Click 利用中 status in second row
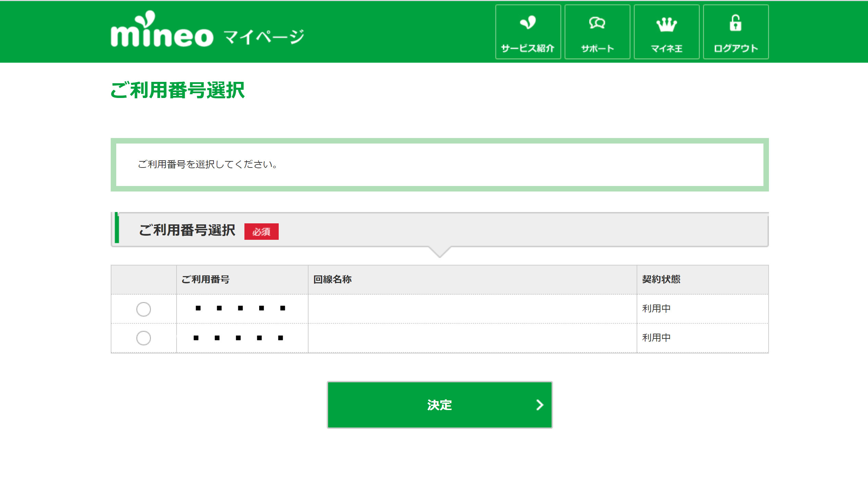The image size is (868, 483). [656, 338]
